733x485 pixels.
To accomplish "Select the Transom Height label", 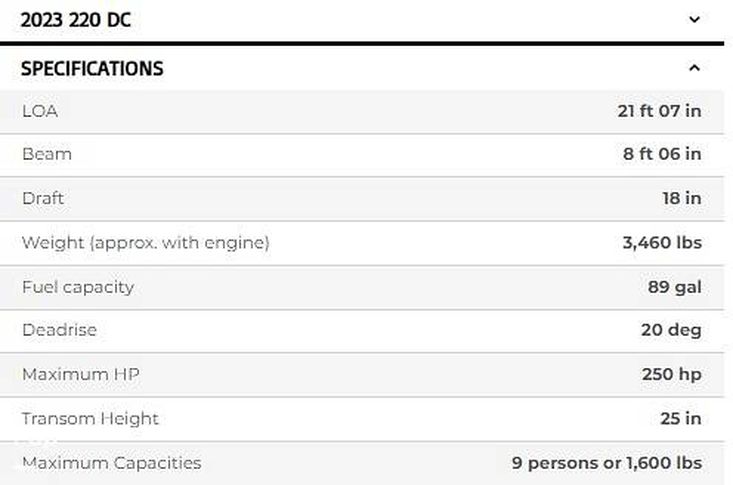I will pyautogui.click(x=91, y=419).
